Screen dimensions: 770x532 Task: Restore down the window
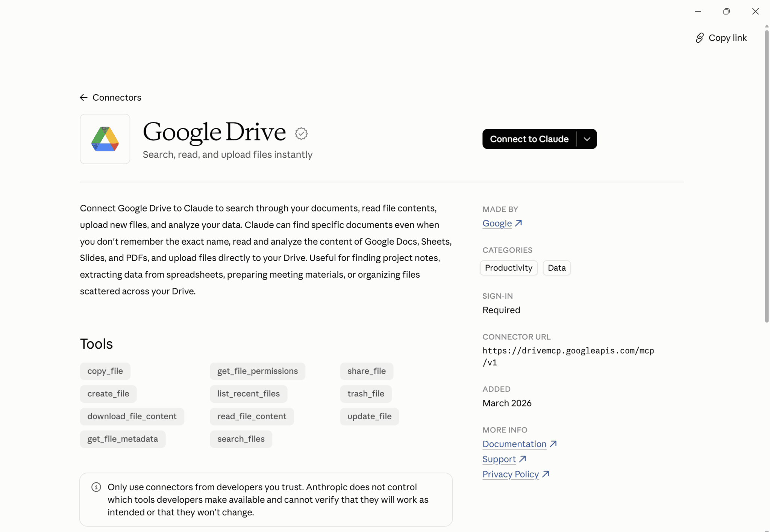click(x=726, y=11)
